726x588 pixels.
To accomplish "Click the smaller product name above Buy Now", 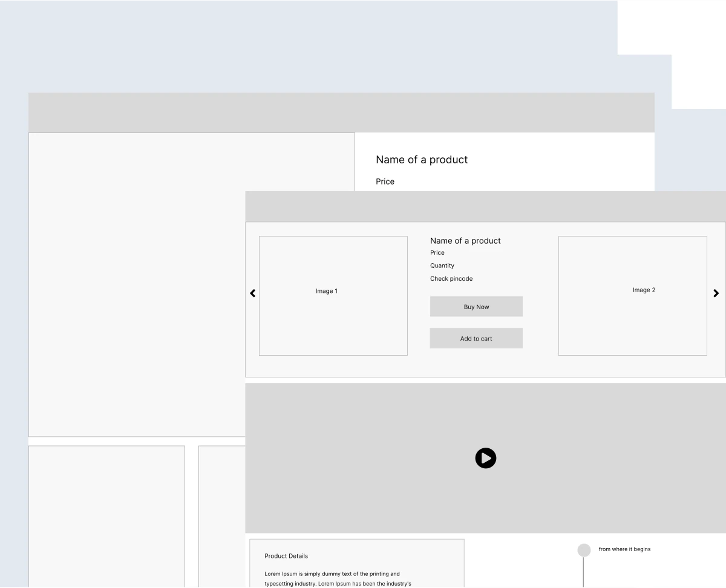I will click(x=465, y=241).
